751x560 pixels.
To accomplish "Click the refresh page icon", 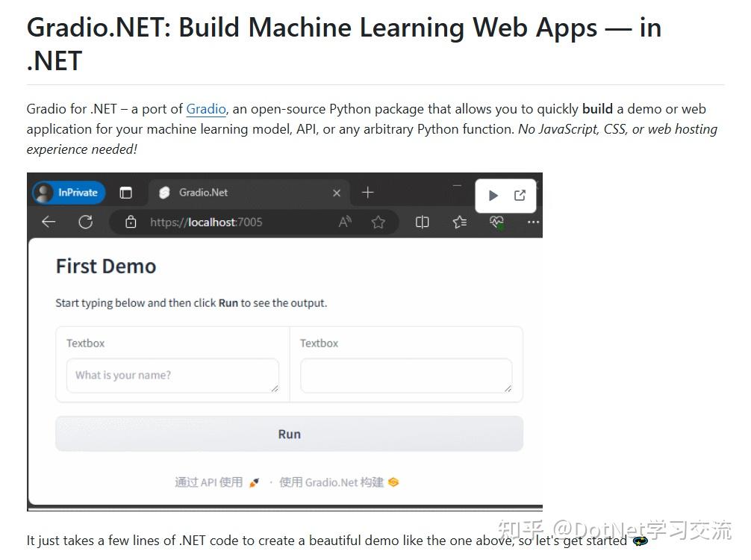I will pos(85,222).
